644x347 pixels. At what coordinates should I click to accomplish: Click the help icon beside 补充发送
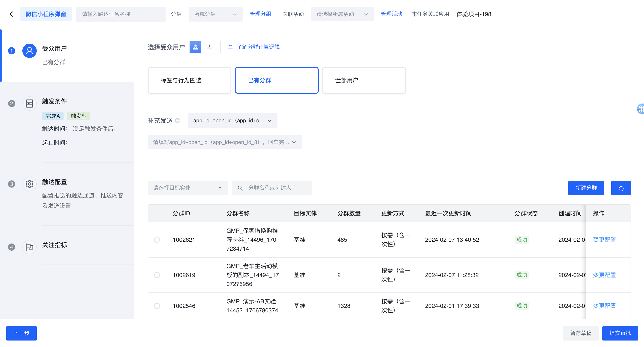click(x=178, y=121)
